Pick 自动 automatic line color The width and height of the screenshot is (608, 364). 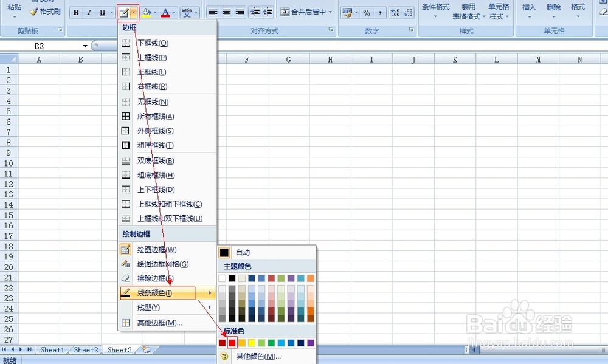pos(266,252)
